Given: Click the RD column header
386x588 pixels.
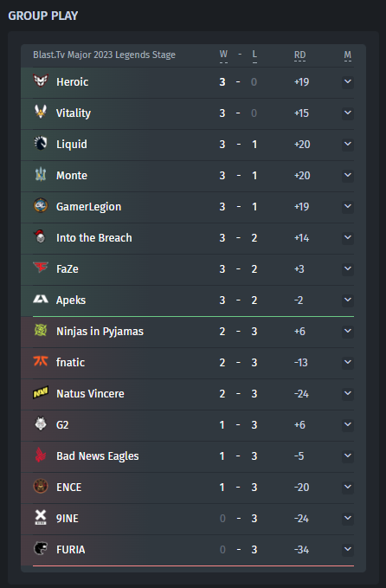Looking at the screenshot, I should click(x=299, y=55).
